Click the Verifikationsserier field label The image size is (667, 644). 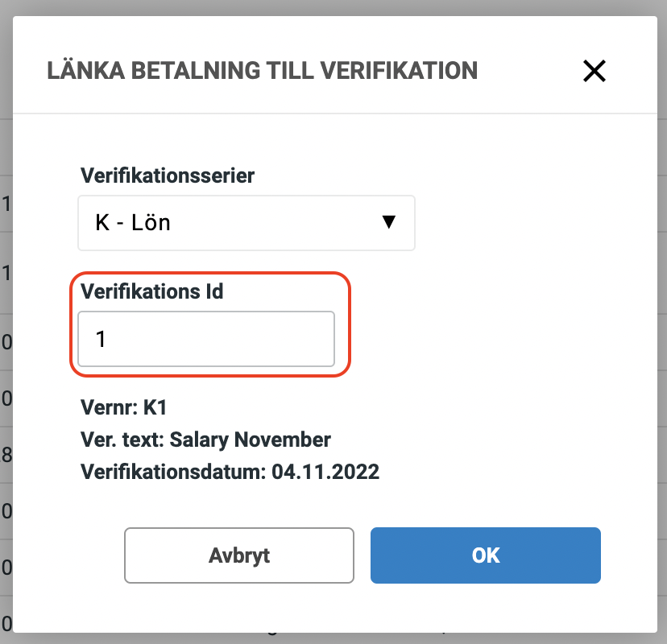168,175
